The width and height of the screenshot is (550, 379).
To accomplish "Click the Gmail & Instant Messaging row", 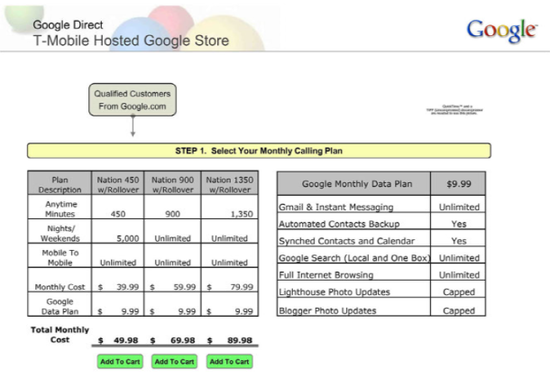I will pos(381,205).
